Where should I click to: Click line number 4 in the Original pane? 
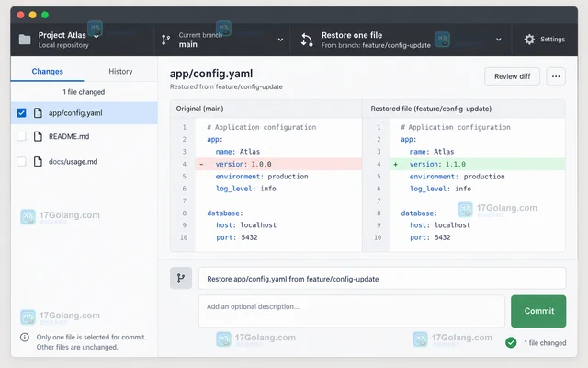pos(184,164)
